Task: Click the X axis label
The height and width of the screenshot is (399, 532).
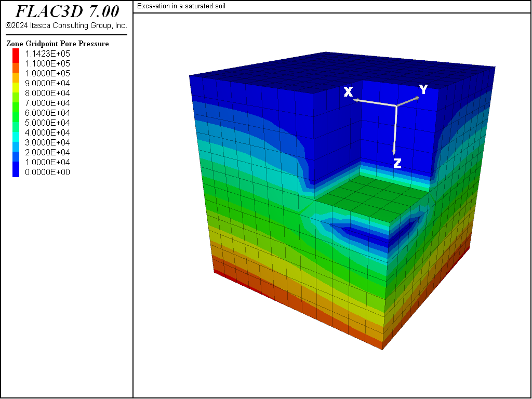Action: pos(349,91)
